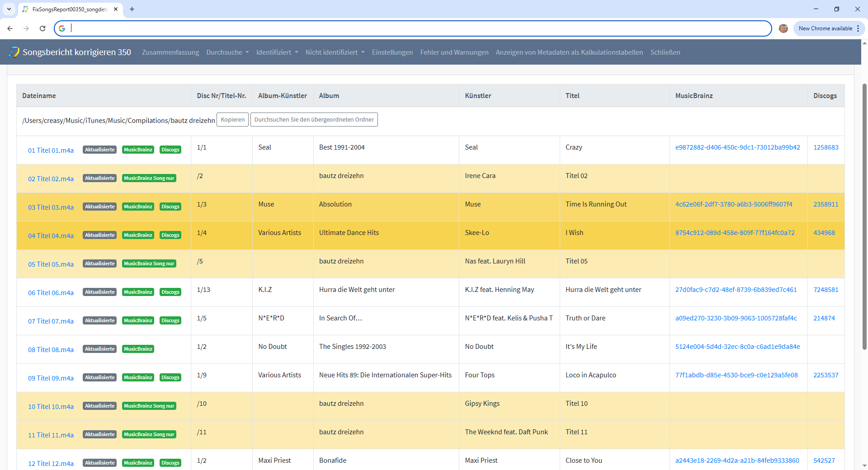Open the Zusammenfassung menu item

point(170,52)
